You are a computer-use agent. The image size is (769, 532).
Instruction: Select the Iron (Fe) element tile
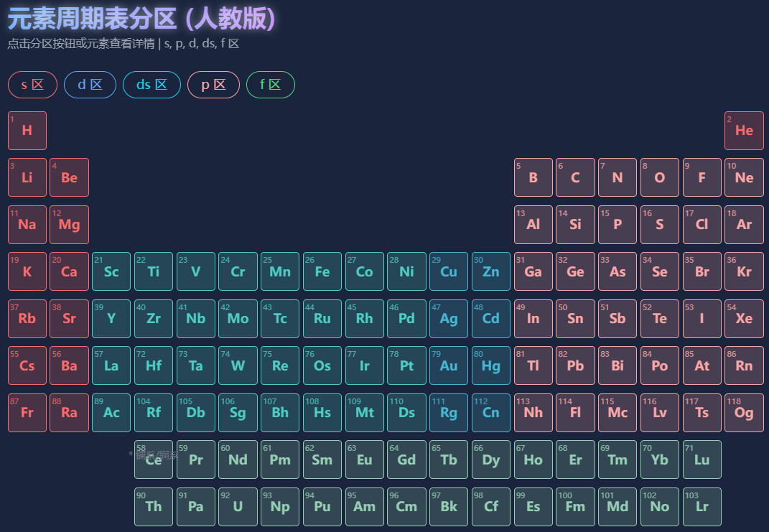(322, 271)
